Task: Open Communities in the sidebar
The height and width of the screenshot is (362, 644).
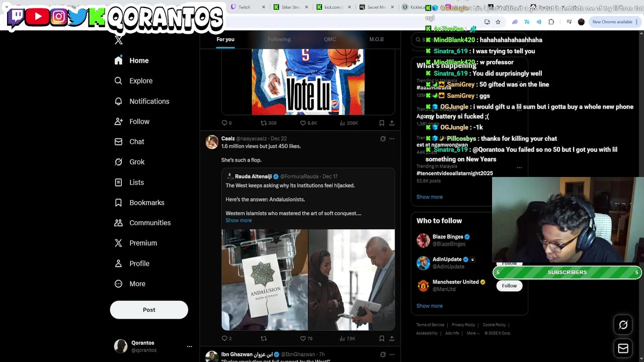Action: tap(142, 222)
